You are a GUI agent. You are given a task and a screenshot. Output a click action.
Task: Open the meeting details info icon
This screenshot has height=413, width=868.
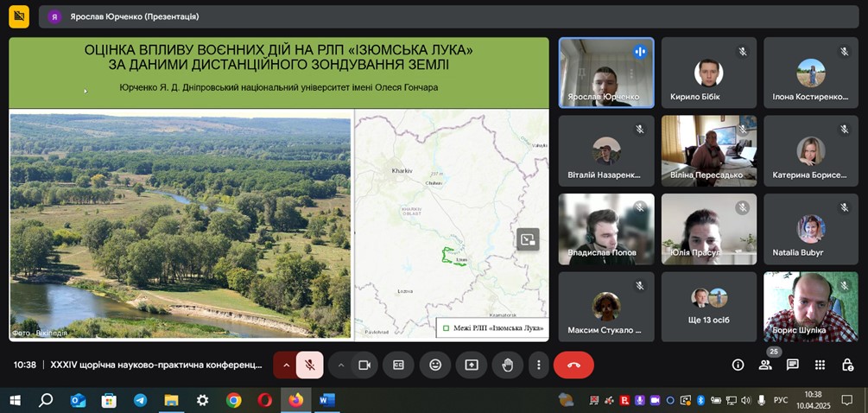click(x=738, y=365)
